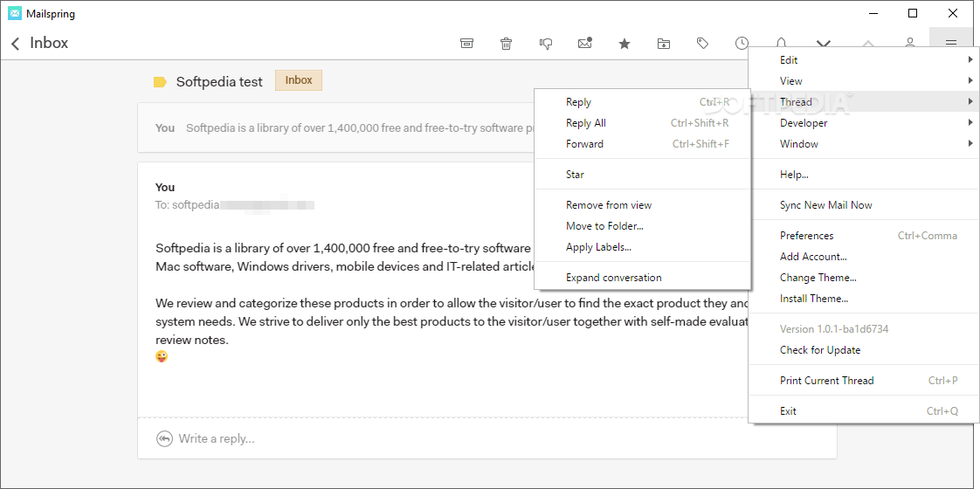
Task: Click Check for Update
Action: pos(864,350)
